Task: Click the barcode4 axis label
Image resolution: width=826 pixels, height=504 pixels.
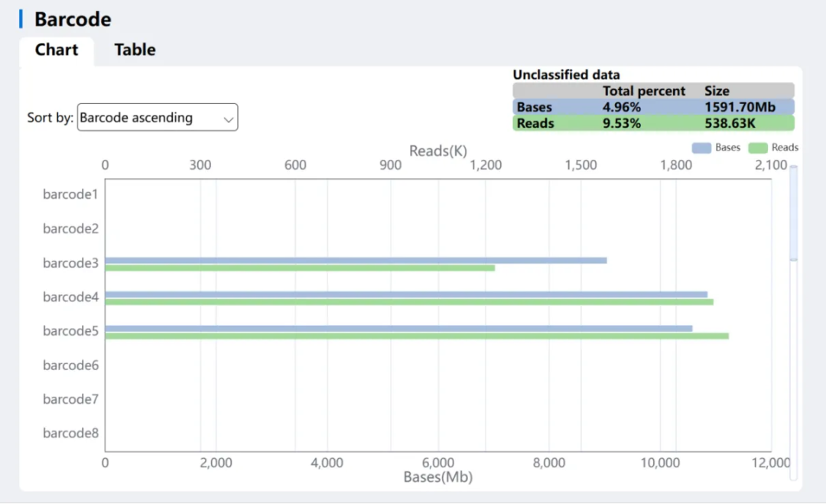Action: pos(70,297)
